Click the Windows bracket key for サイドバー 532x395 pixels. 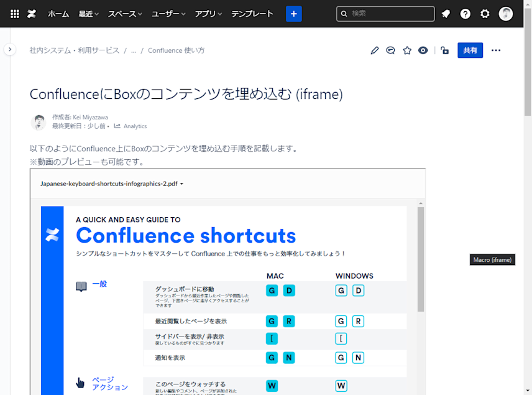[x=341, y=338]
